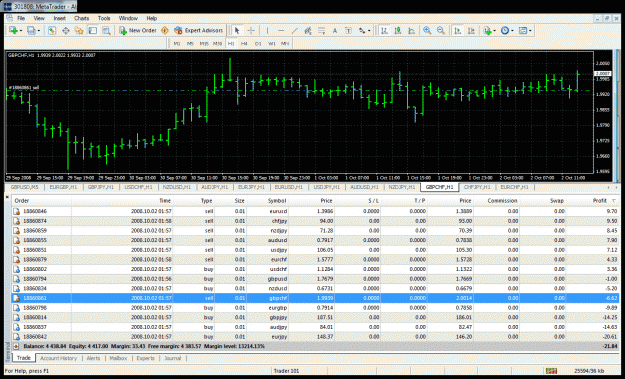Close the Terminal panel with the x
This screenshot has height=379, width=625.
pyautogui.click(x=7, y=196)
